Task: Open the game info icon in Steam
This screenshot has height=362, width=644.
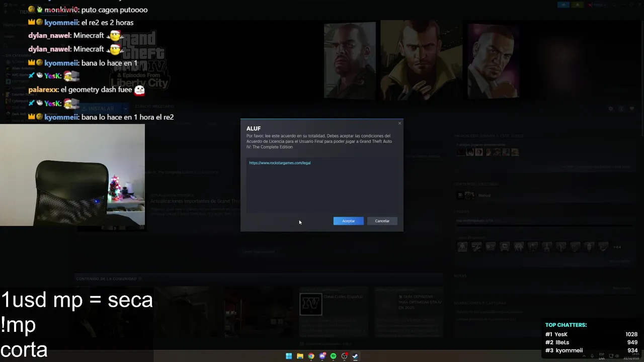Action: (621, 109)
